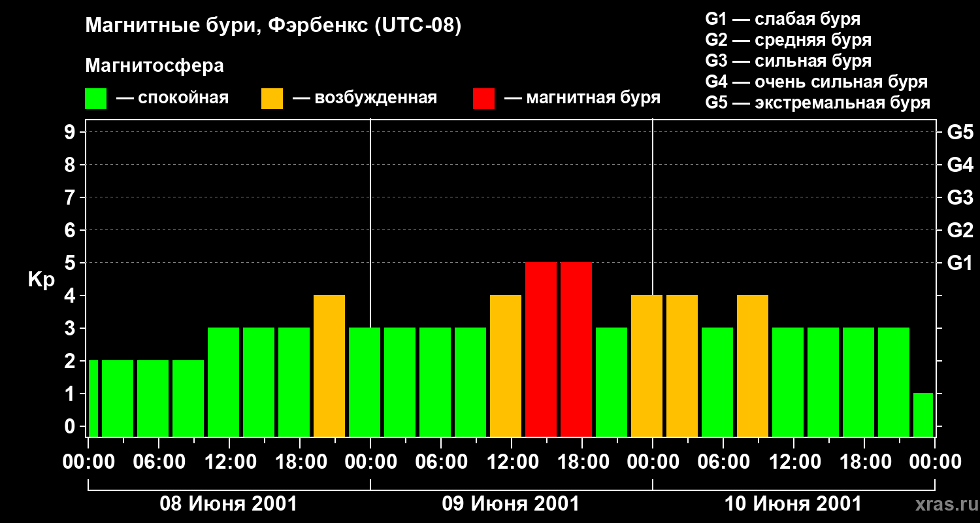980x523 pixels.
Task: Click the green 'спокойная' legend swatch
Action: [95, 99]
